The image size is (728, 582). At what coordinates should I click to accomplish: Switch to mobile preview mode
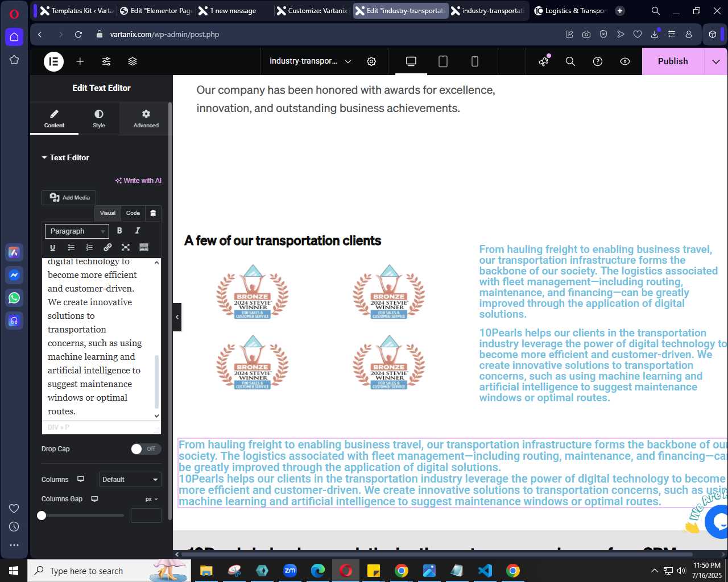[475, 61]
